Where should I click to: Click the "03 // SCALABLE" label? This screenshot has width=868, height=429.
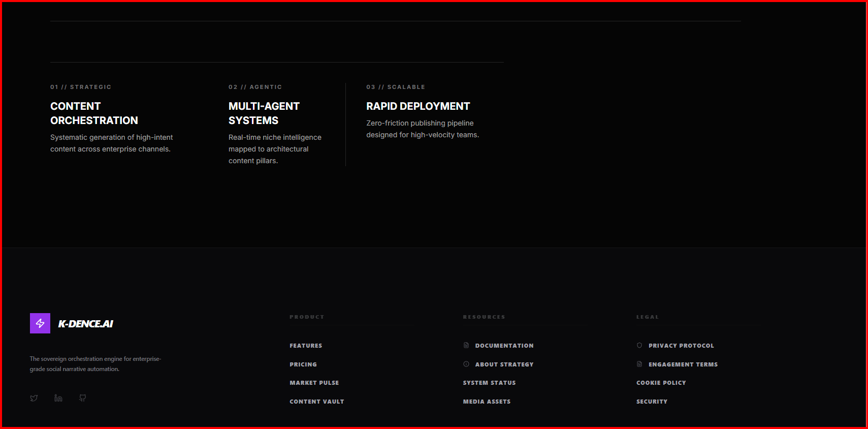click(x=396, y=87)
